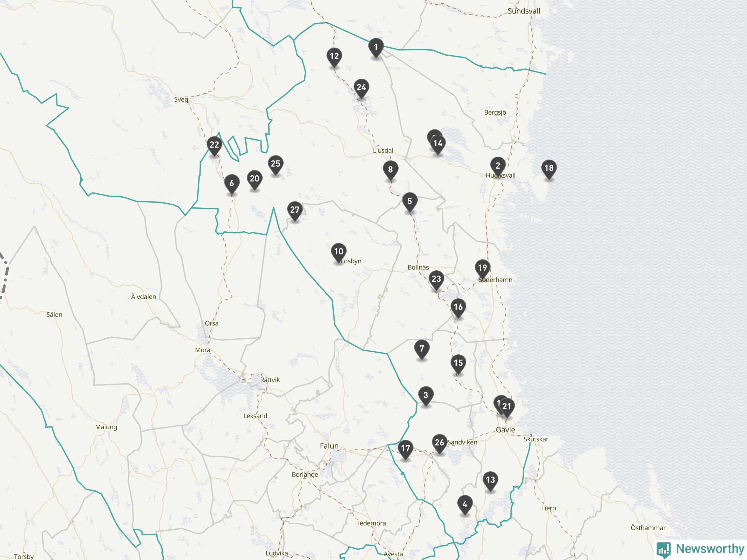Select marker 19 near Söderhamn
This screenshot has width=747, height=560.
click(x=482, y=268)
